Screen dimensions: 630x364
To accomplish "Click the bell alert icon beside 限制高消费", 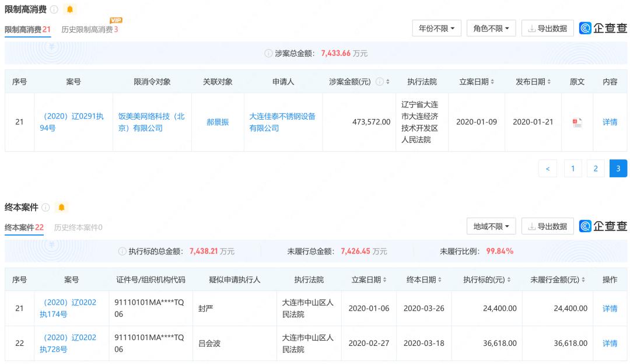I will pyautogui.click(x=70, y=9).
